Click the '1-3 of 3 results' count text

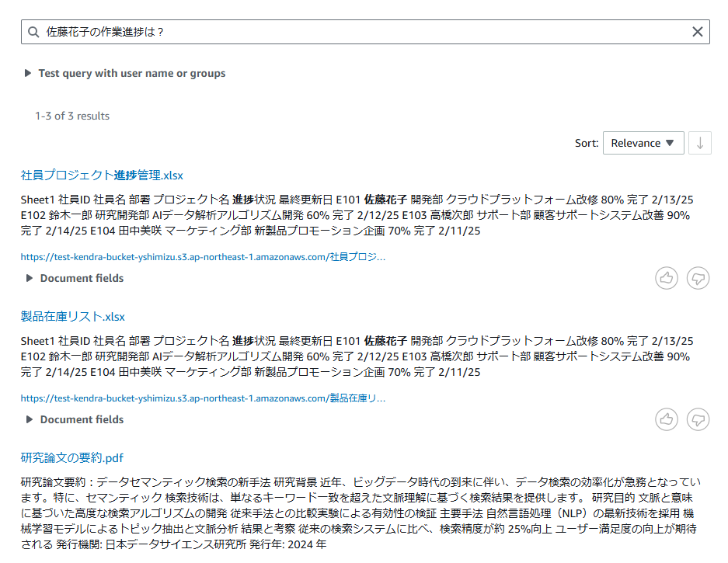(x=72, y=116)
